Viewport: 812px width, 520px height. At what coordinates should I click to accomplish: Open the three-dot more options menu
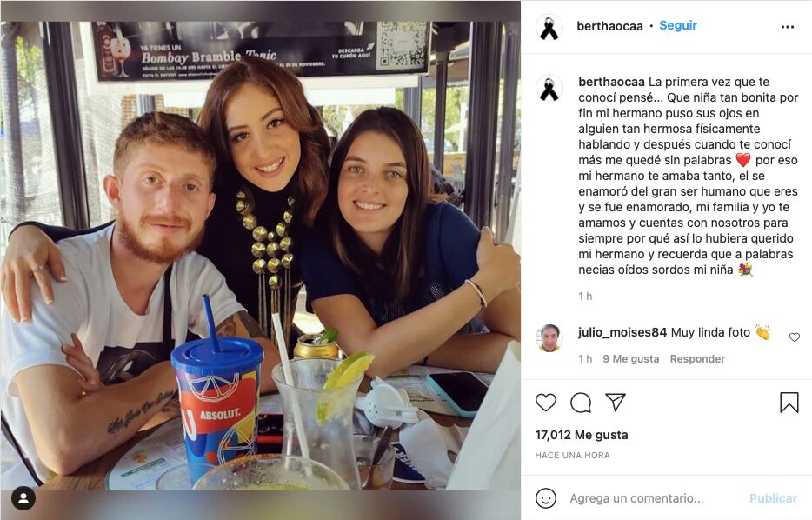(x=787, y=27)
